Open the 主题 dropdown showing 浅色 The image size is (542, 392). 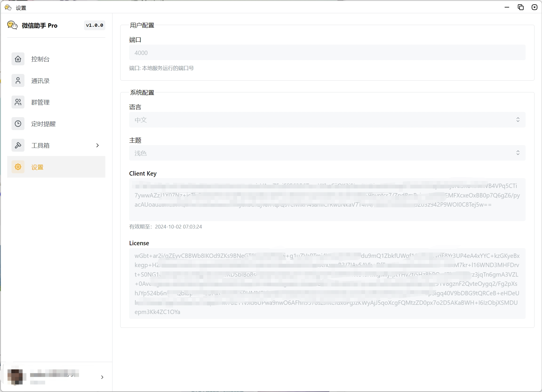point(327,153)
